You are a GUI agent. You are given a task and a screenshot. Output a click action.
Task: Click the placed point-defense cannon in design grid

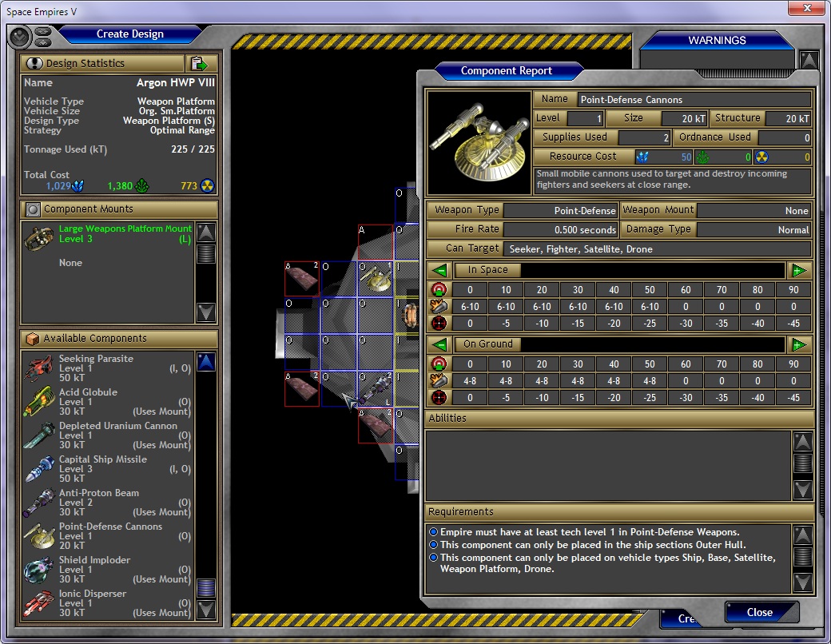376,278
